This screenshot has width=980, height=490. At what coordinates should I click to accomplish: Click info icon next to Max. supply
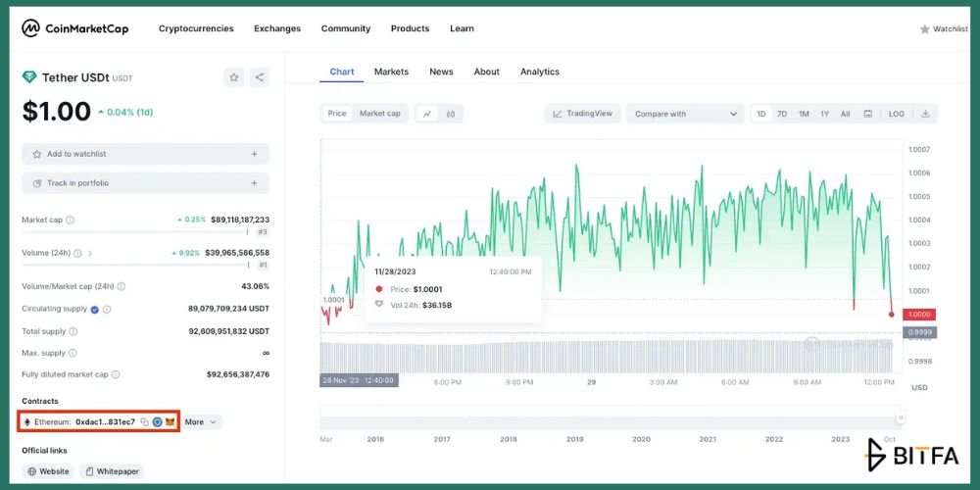[x=73, y=353]
